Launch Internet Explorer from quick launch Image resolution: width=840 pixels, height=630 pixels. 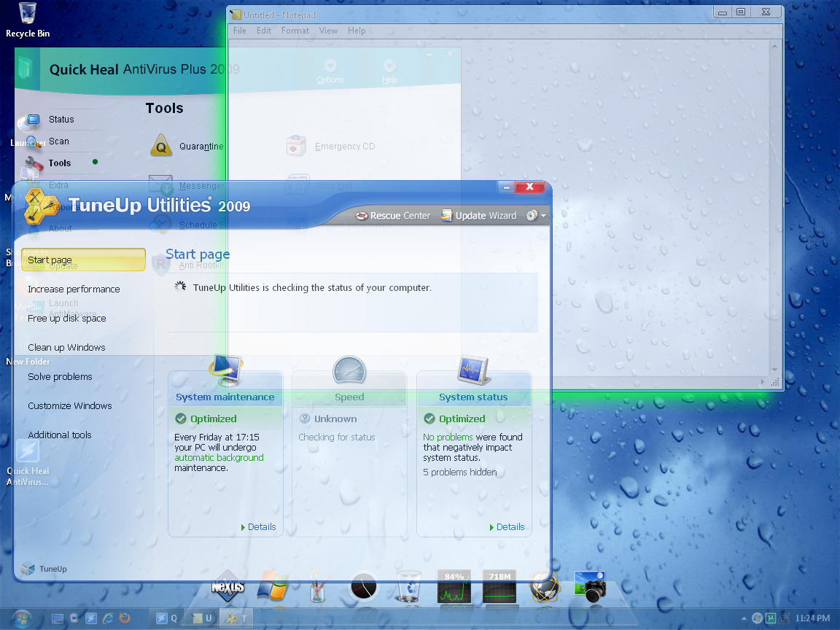(x=108, y=618)
